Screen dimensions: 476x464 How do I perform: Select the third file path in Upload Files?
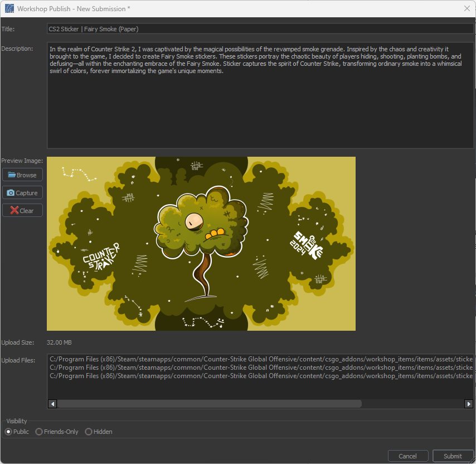pyautogui.click(x=261, y=376)
